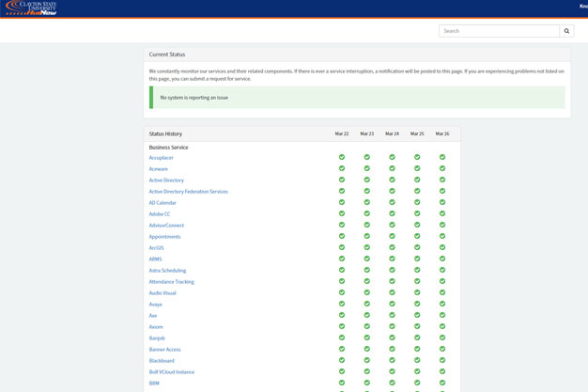Open the BoR VCloud Instance link
The height and width of the screenshot is (392, 588).
point(172,371)
